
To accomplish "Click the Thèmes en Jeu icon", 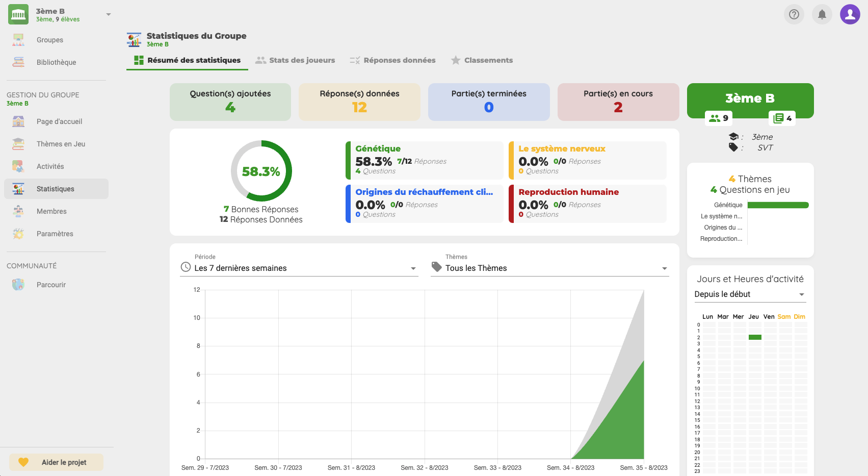I will pos(18,144).
